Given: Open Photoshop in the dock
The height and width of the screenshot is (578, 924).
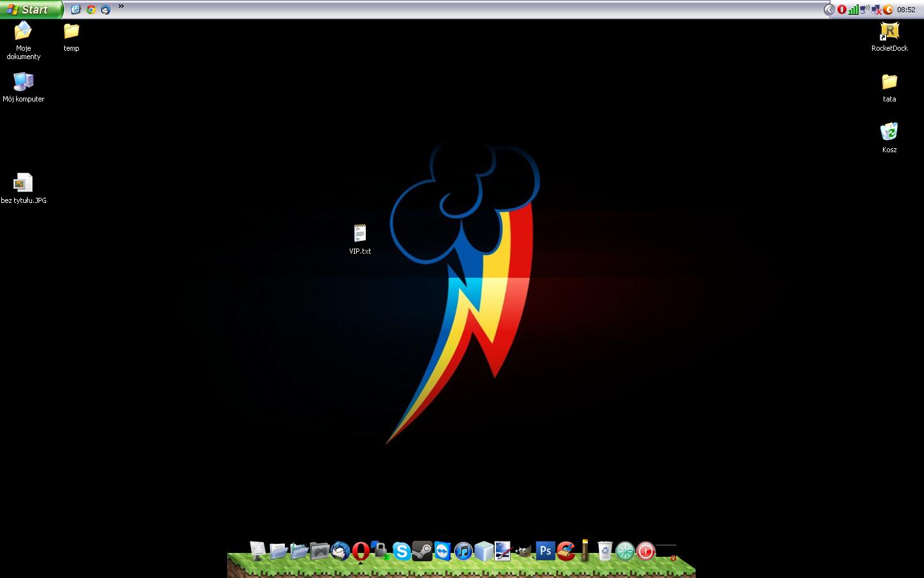Looking at the screenshot, I should pos(545,551).
